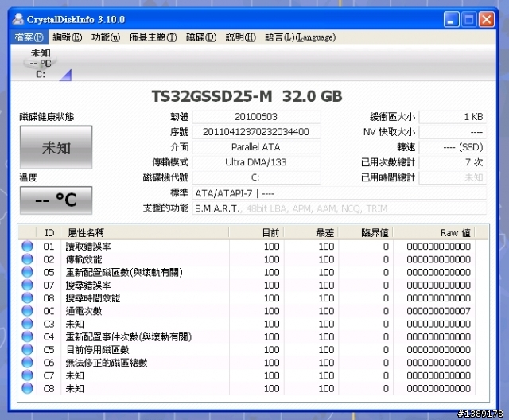509x420 pixels.
Task: Click the power on hours field 未知
Action: point(453,177)
